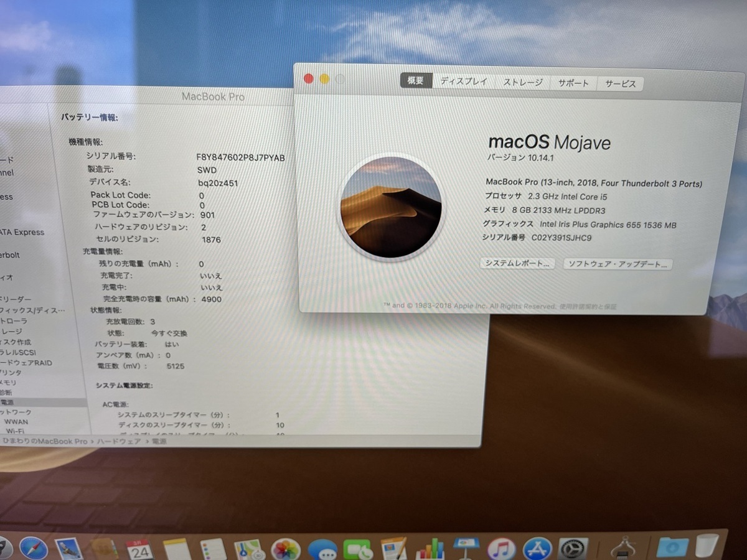
Task: Launch Notes from the Dock
Action: pyautogui.click(x=177, y=550)
